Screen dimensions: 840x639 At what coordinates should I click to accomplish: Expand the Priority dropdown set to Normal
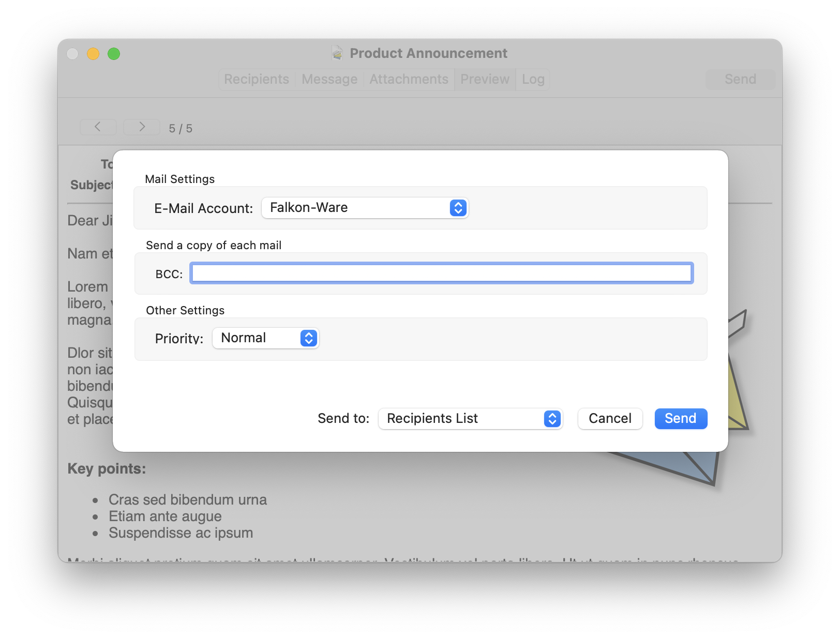265,338
